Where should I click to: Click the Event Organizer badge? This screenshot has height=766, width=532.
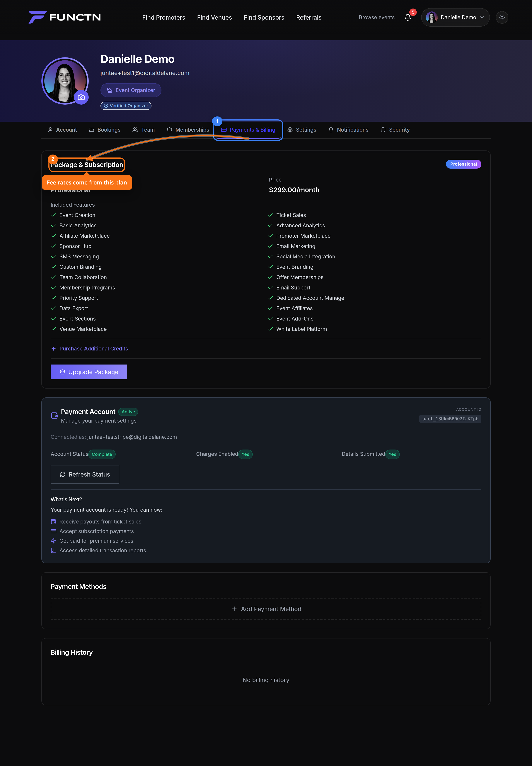coord(131,90)
